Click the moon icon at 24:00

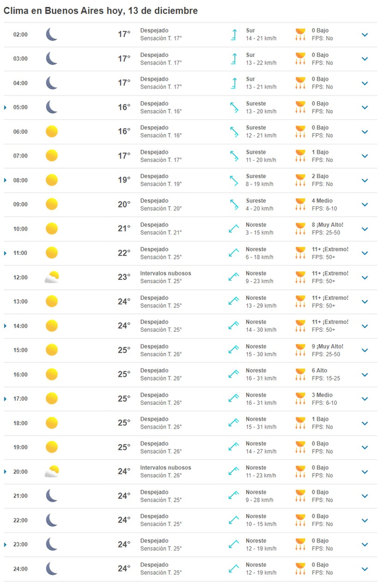click(51, 569)
